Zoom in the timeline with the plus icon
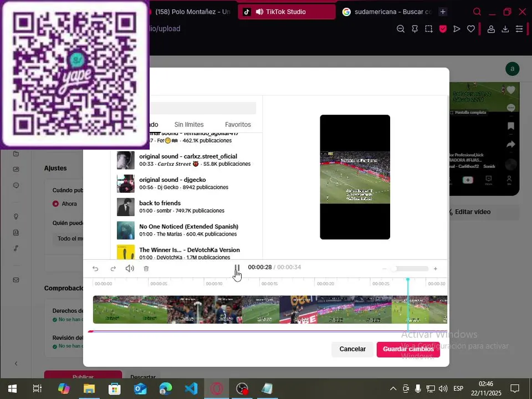The width and height of the screenshot is (532, 399). coord(436,269)
